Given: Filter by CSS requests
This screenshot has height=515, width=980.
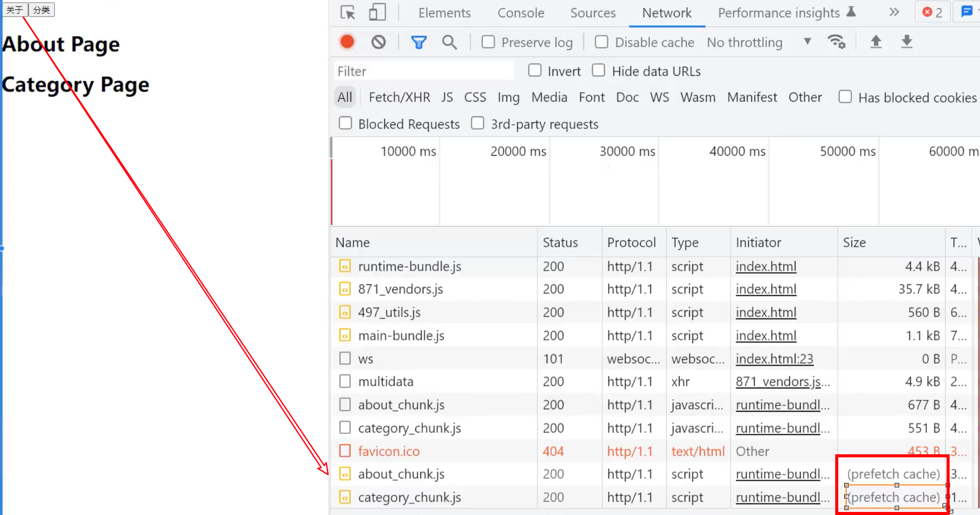Looking at the screenshot, I should pos(475,97).
